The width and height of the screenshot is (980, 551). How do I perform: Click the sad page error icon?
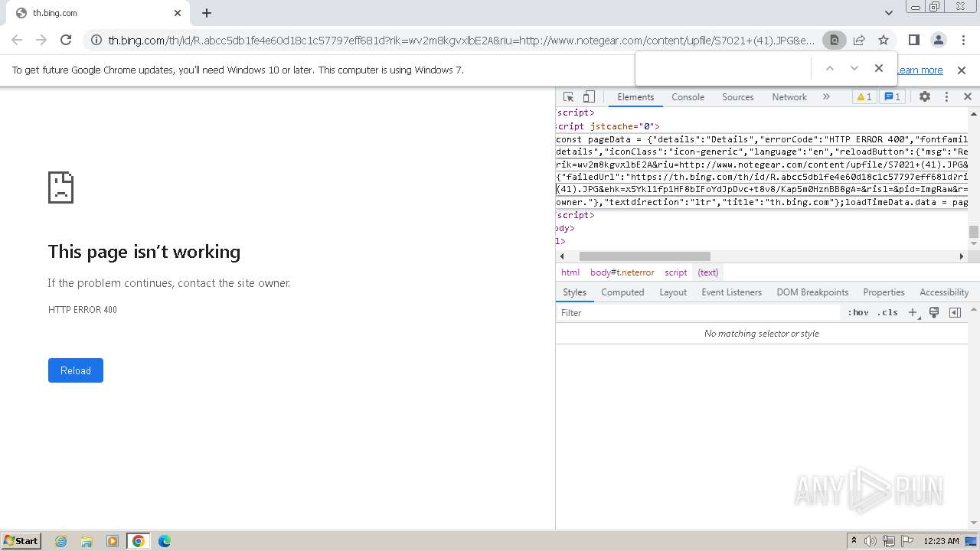(x=60, y=187)
